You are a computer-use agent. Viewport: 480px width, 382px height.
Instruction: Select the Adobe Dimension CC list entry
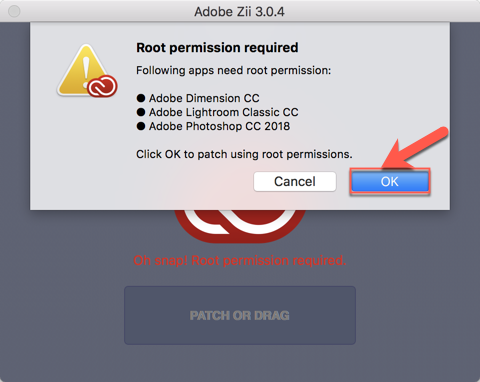[204, 98]
